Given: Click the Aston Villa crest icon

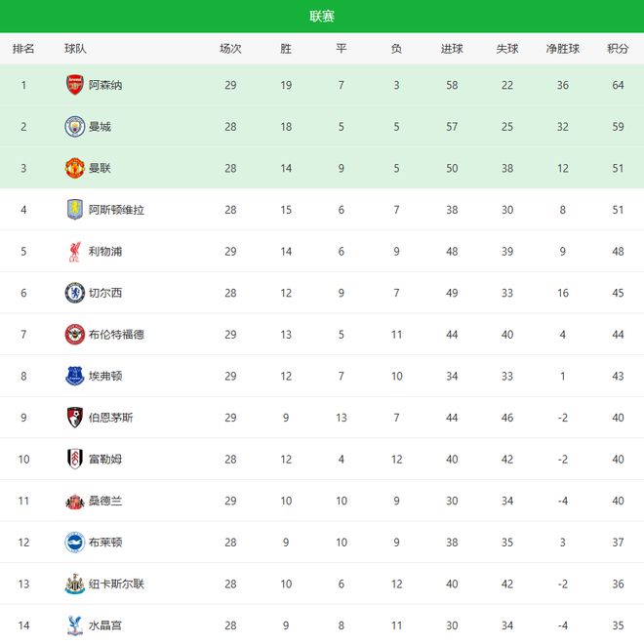Looking at the screenshot, I should pos(75,210).
